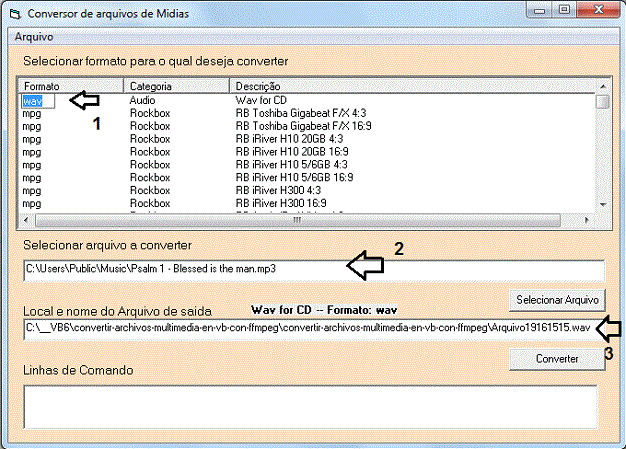Select RB Toshiba Gigabeat F/X 4:3 row
The height and width of the screenshot is (449, 626).
tap(307, 113)
